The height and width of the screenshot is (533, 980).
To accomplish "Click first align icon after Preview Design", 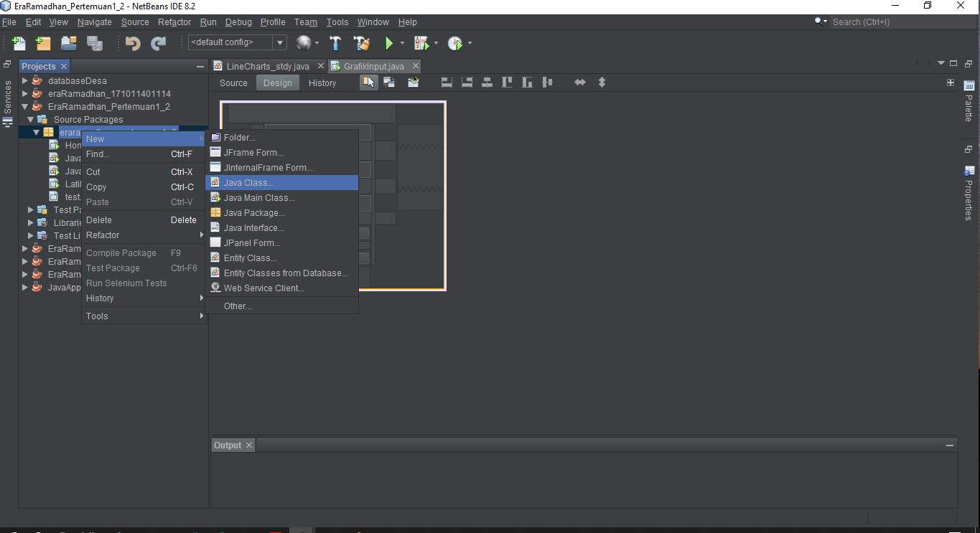I will point(447,82).
